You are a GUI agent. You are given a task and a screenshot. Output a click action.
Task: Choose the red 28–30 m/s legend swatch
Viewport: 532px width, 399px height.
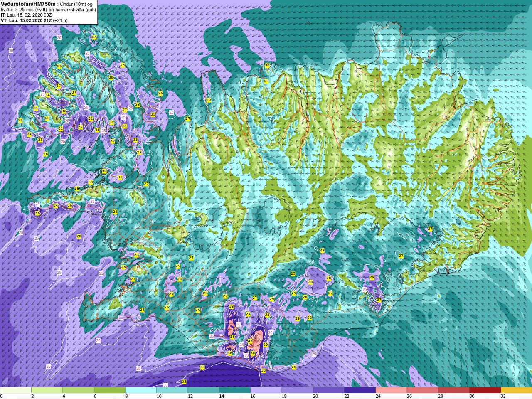pyautogui.click(x=454, y=390)
